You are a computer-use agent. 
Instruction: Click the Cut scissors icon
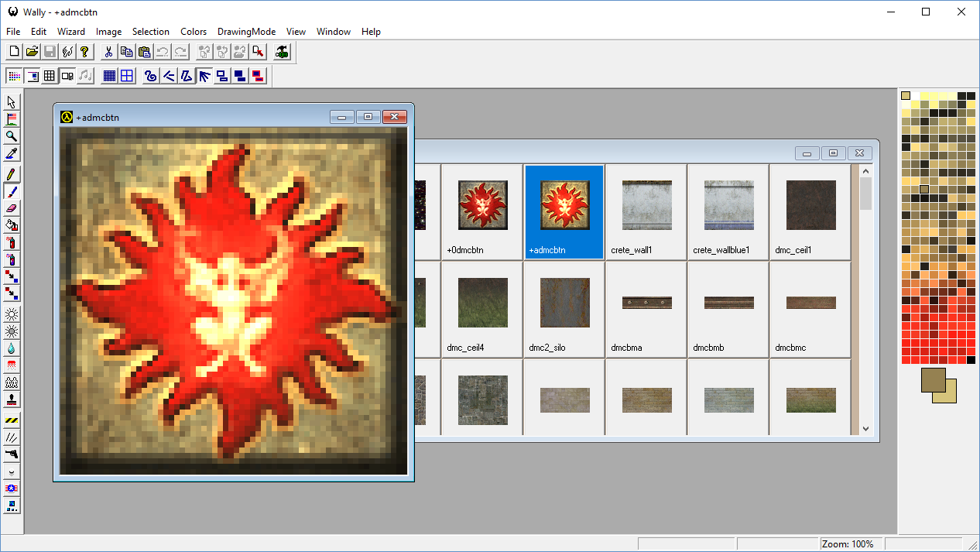(108, 52)
